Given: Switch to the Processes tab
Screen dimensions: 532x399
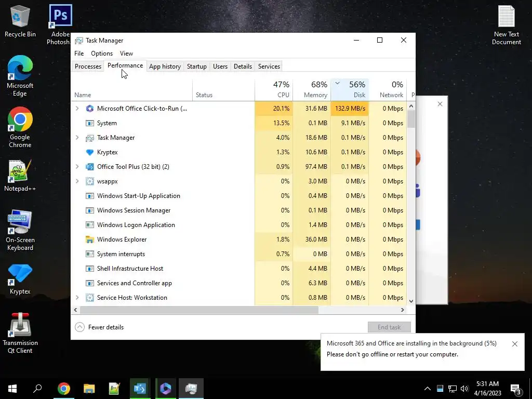Looking at the screenshot, I should click(x=88, y=66).
